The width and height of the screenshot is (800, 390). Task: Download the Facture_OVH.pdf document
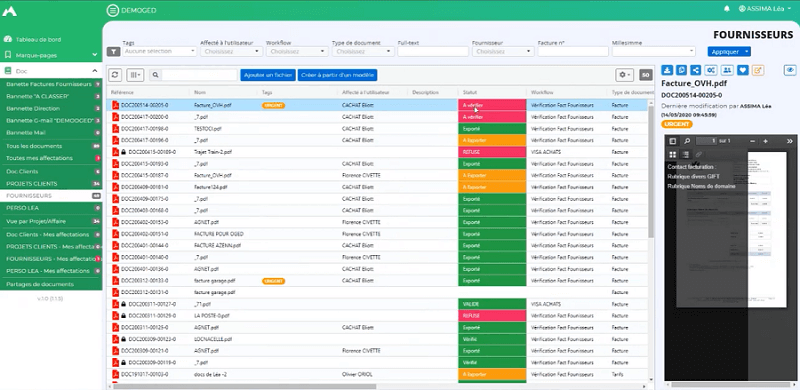pos(667,70)
